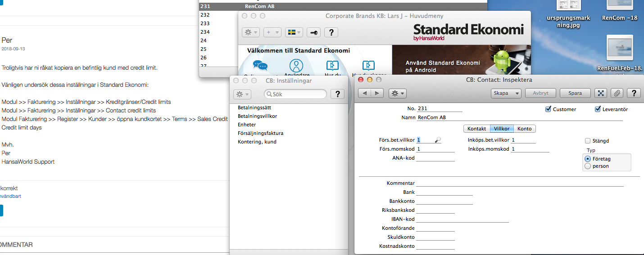The height and width of the screenshot is (255, 644).
Task: Select row 231 RenCom AB in list
Action: pos(343,6)
